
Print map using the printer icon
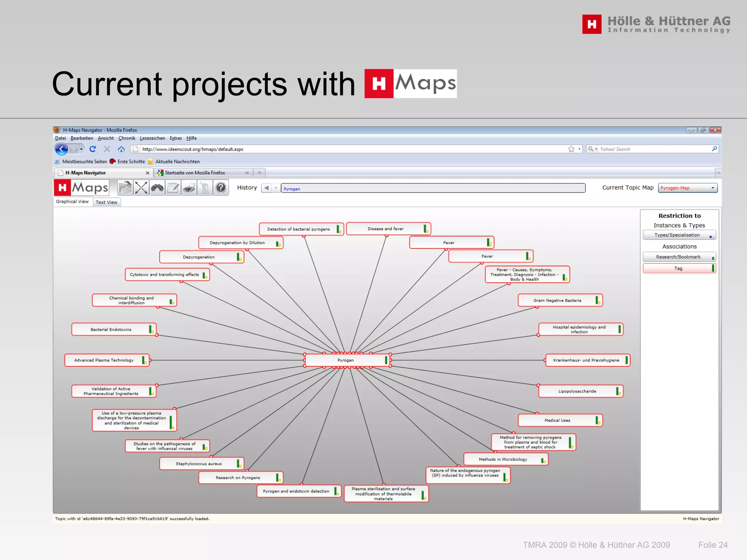(189, 188)
